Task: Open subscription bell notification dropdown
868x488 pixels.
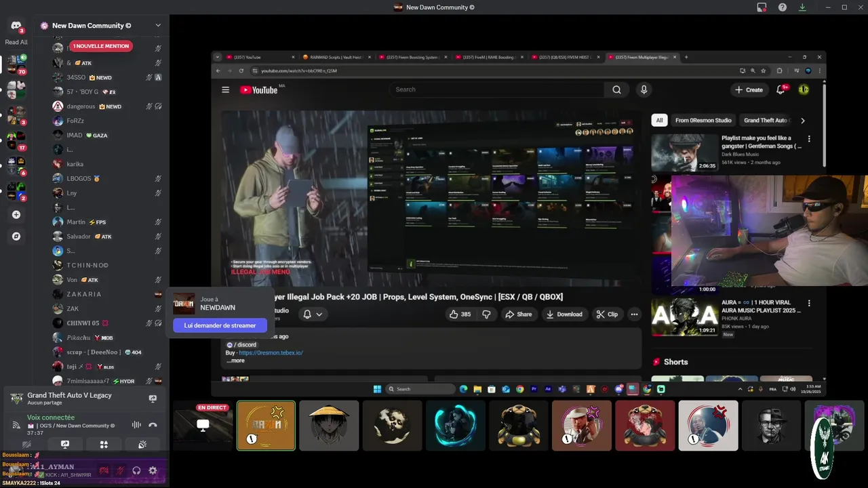Action: (x=312, y=314)
